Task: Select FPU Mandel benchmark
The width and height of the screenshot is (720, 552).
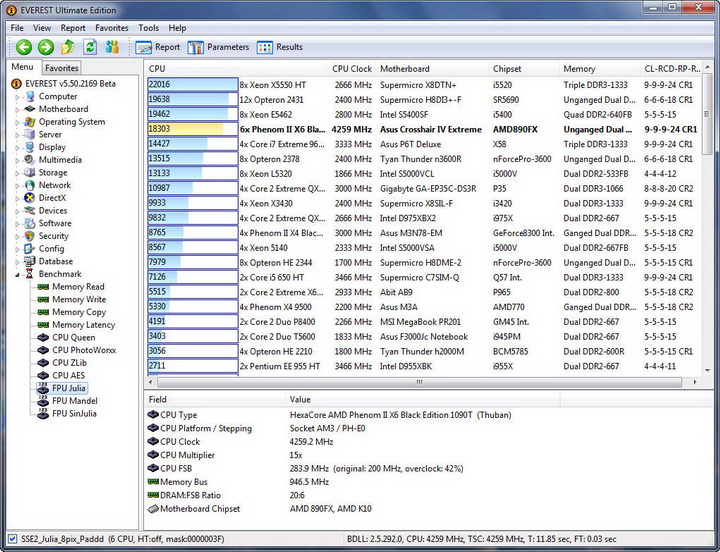Action: pyautogui.click(x=75, y=401)
